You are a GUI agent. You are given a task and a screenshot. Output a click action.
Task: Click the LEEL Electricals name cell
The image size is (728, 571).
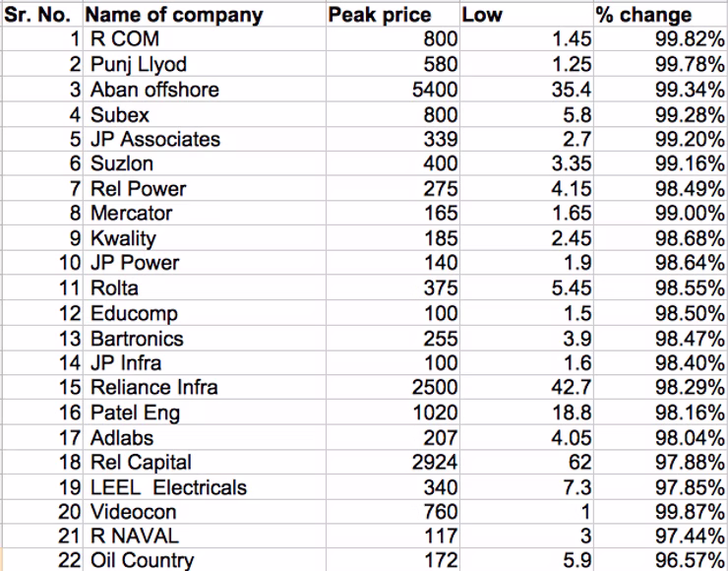click(x=205, y=487)
